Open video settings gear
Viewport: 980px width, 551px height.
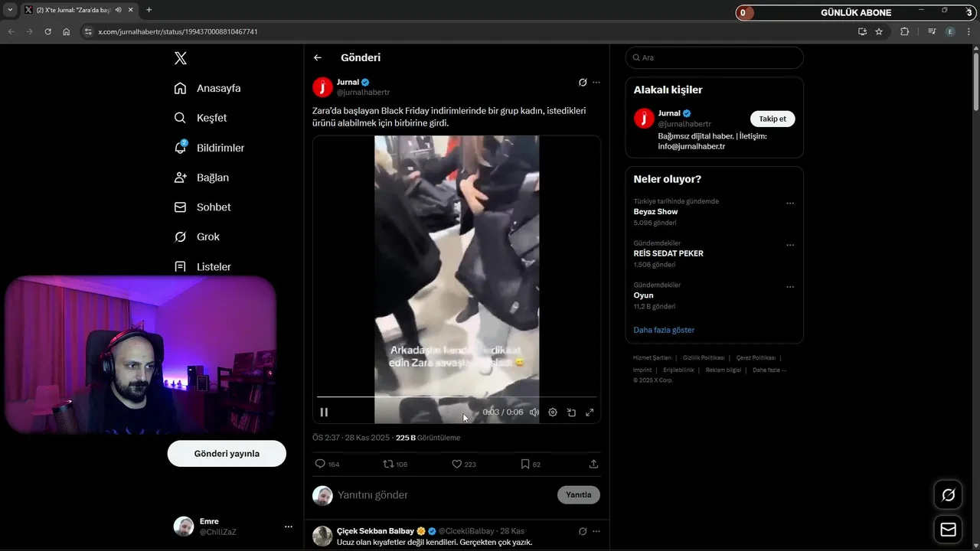553,412
